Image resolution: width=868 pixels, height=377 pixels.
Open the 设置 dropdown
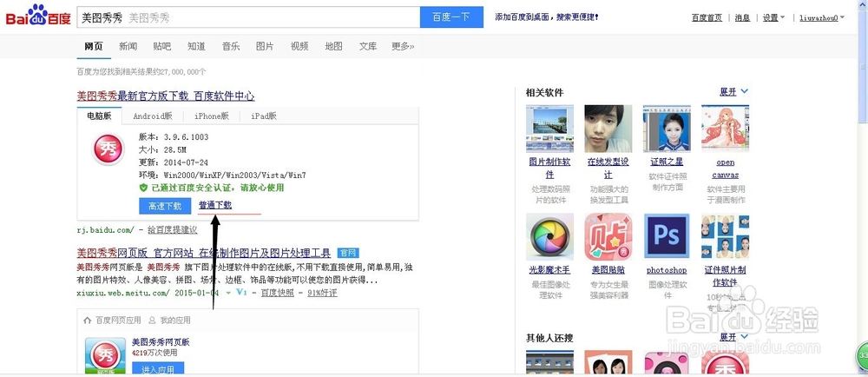[x=773, y=17]
